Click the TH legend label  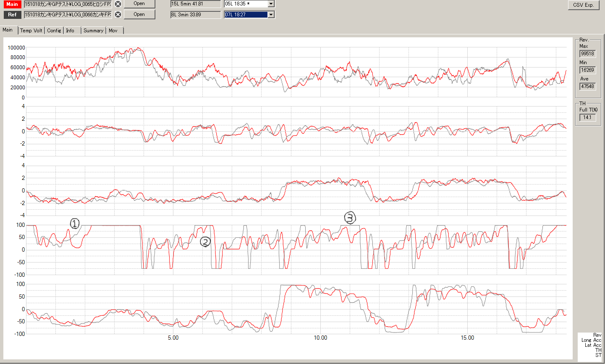coord(598,350)
